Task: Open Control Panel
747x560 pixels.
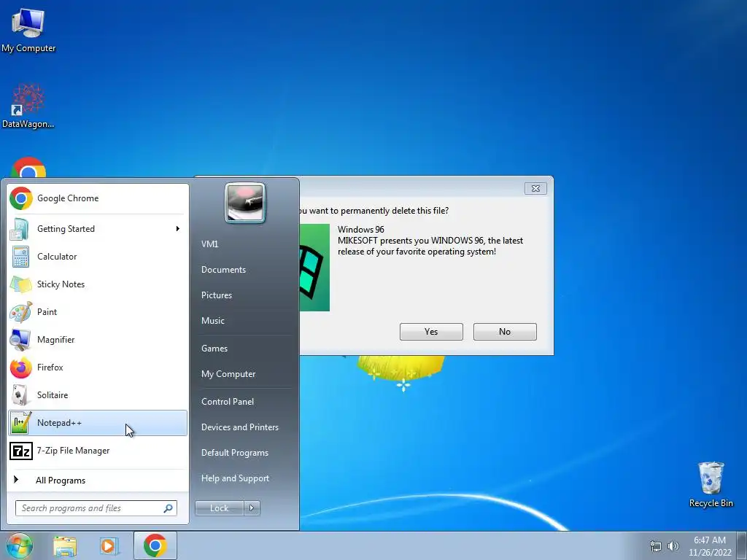Action: coord(228,402)
